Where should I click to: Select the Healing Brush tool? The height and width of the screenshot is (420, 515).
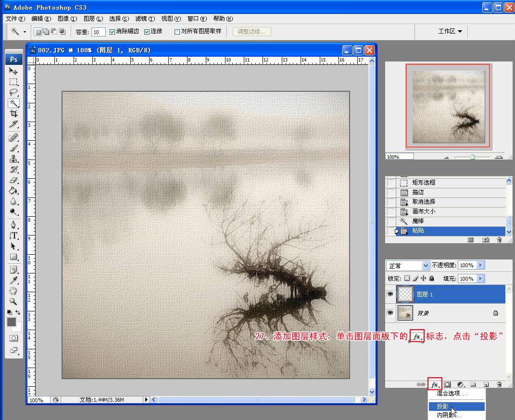click(x=13, y=137)
